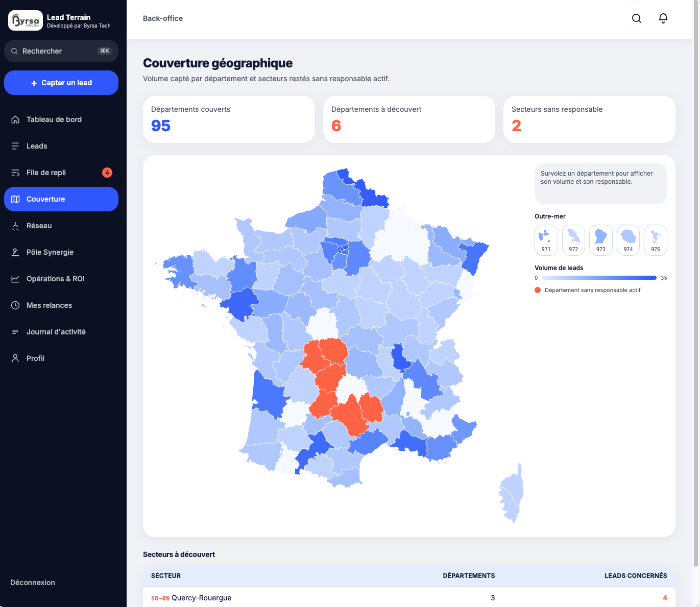The width and height of the screenshot is (700, 607).
Task: Click the network icon beside Réseau
Action: (15, 226)
